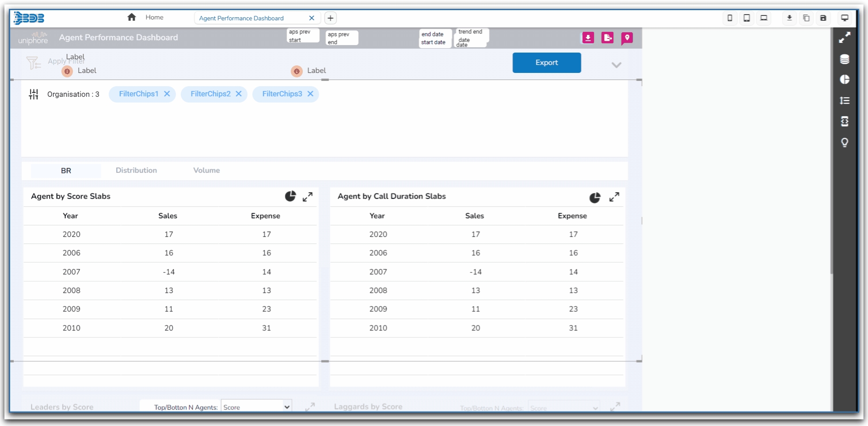This screenshot has width=868, height=426.
Task: Remove the FilterChips2 chip
Action: 239,94
